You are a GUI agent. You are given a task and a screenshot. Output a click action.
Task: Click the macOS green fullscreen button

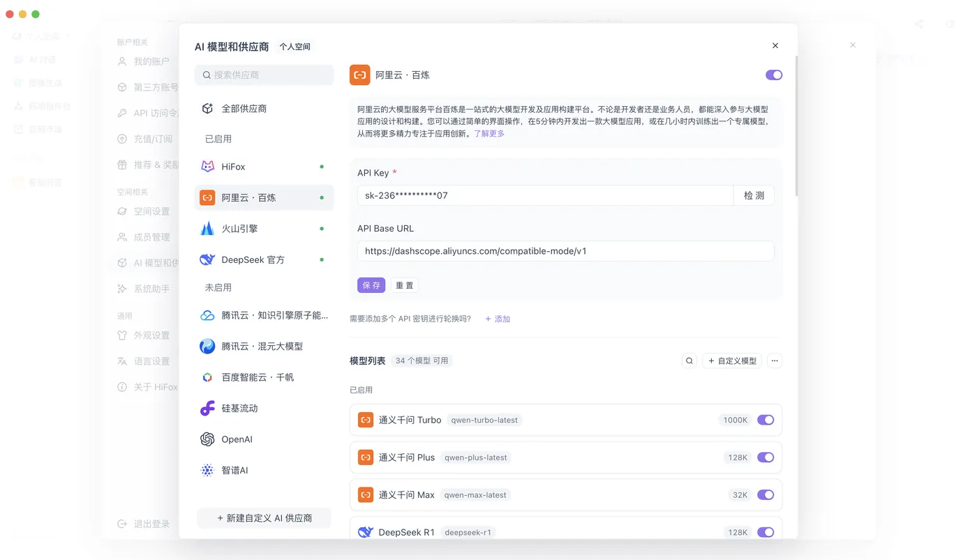point(36,14)
